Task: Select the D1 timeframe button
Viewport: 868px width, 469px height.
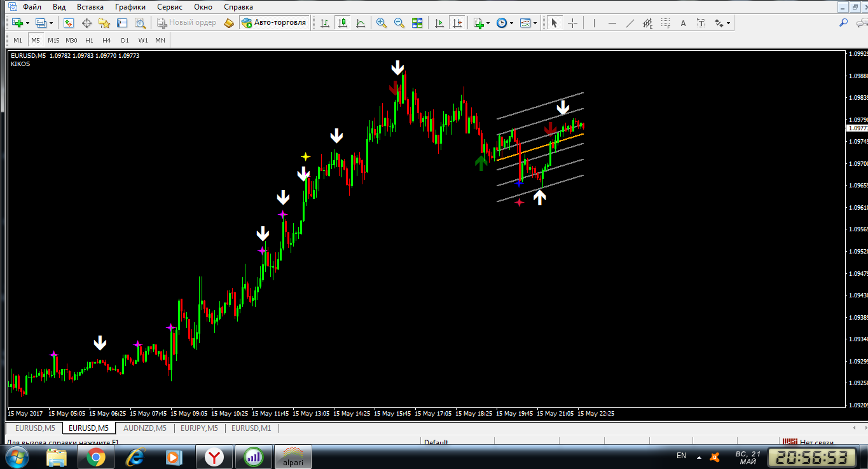Action: coord(125,40)
